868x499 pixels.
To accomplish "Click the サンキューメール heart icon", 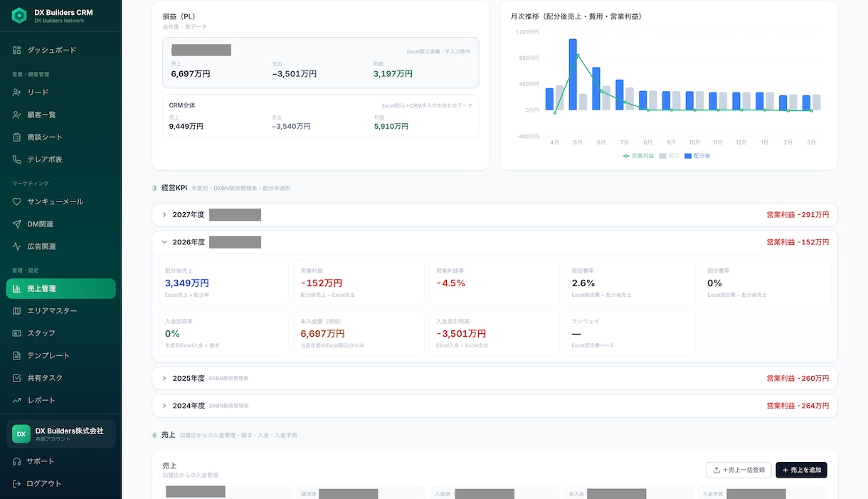I will click(x=17, y=201).
